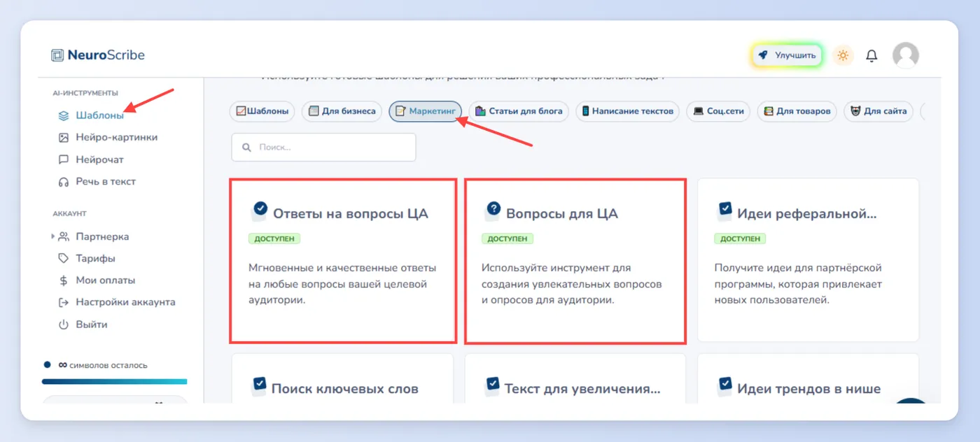The height and width of the screenshot is (442, 980).
Task: Click the ДОСТУПЕН badge on Идеи реферальной card
Action: (740, 238)
